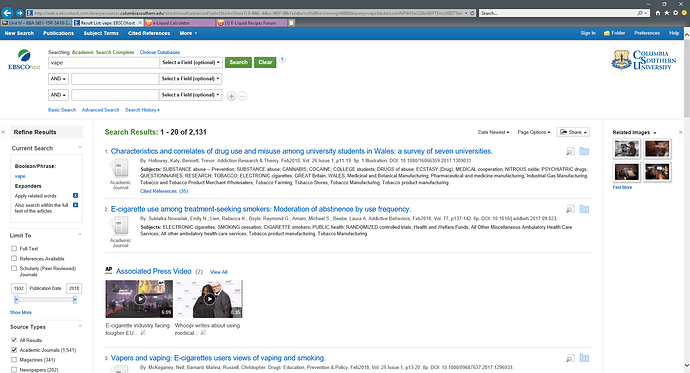The height and width of the screenshot is (373, 690).
Task: Preview first result with magnifier icon
Action: pyautogui.click(x=570, y=151)
